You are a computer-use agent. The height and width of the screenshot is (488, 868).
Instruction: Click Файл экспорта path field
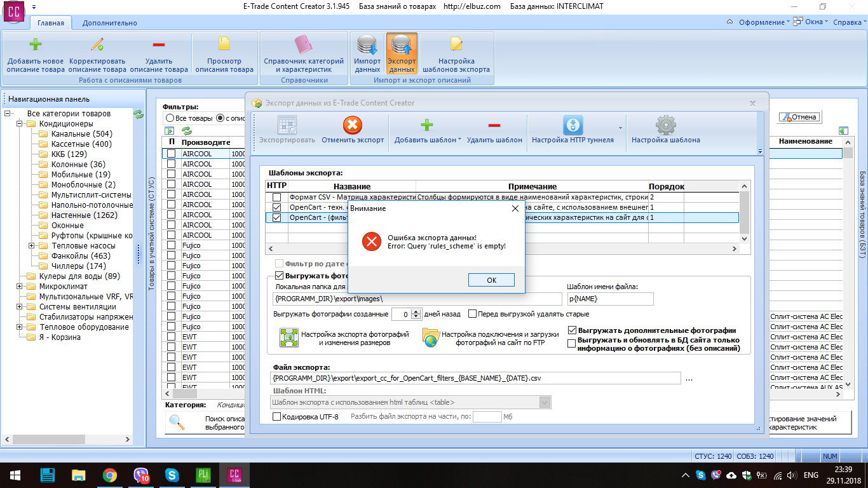[475, 378]
